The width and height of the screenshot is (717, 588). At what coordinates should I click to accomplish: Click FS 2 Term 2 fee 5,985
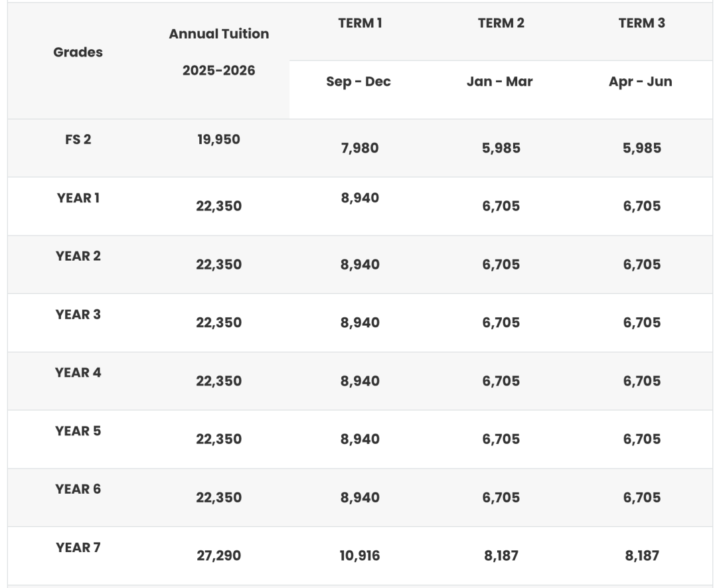[501, 148]
